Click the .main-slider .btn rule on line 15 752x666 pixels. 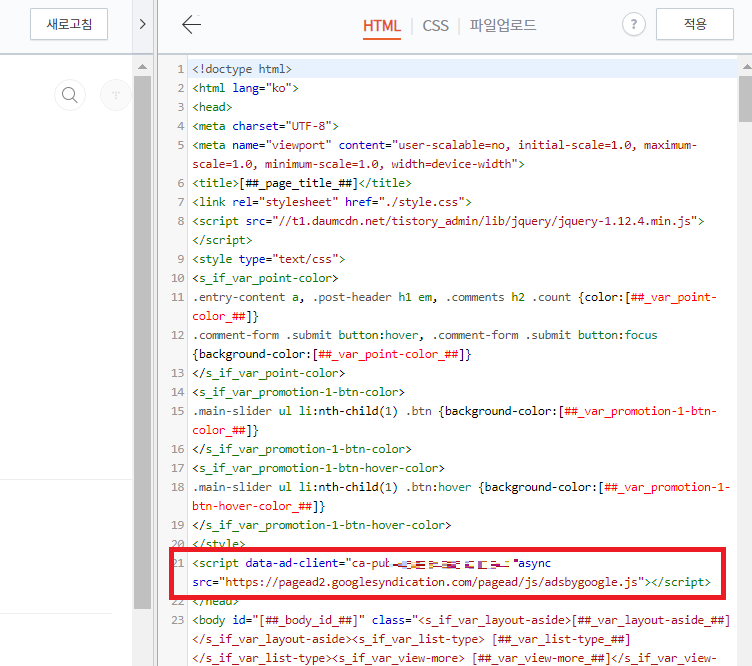point(454,421)
